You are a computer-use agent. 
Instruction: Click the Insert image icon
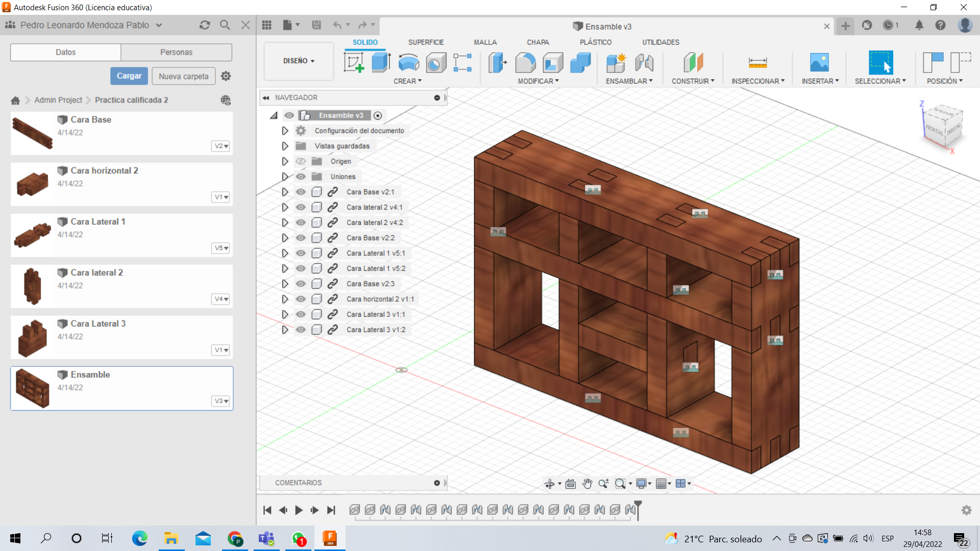(x=819, y=63)
